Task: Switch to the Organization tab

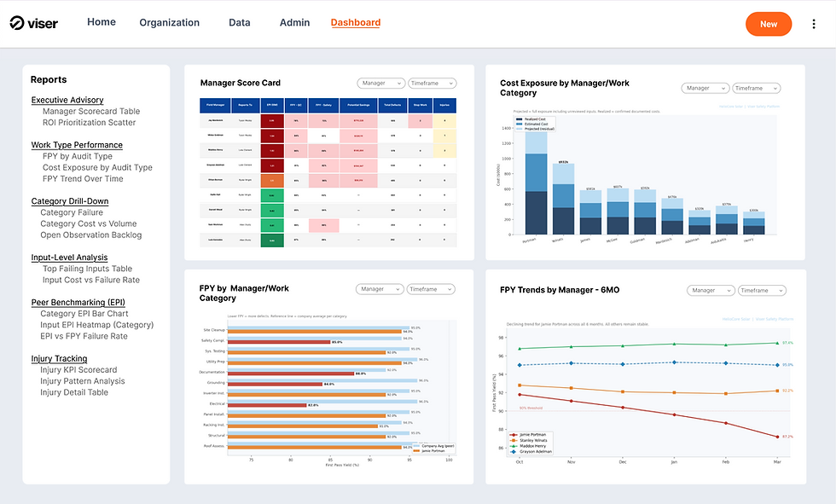Action: pos(170,22)
